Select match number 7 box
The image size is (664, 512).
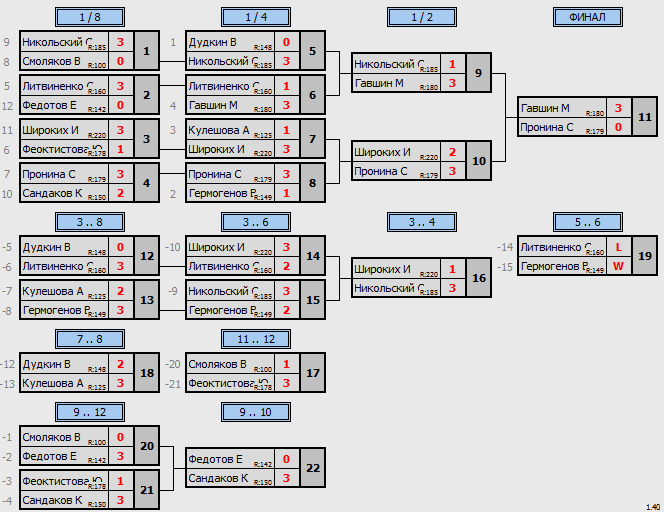point(313,139)
